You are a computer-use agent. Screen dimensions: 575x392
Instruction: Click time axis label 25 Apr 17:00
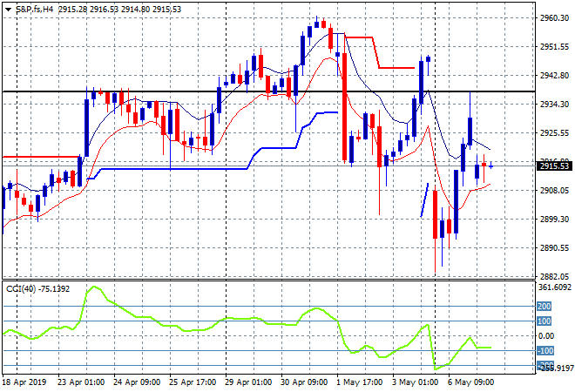tap(193, 382)
